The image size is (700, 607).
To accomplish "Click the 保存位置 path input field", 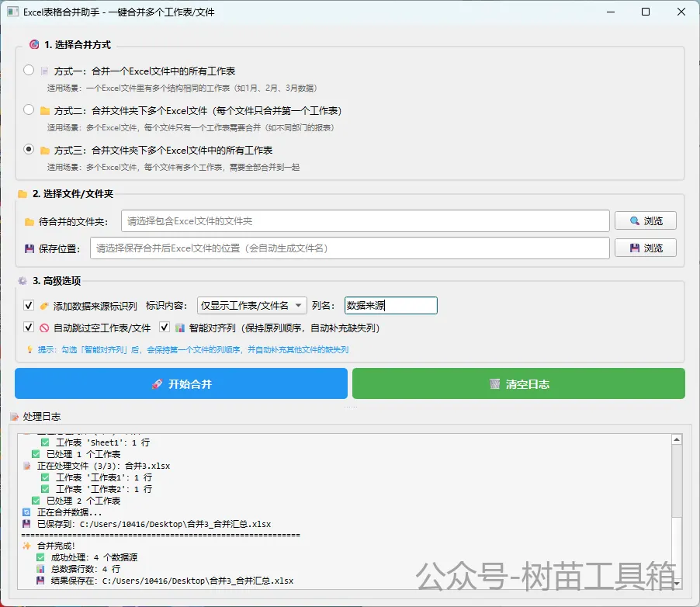I will (x=349, y=248).
